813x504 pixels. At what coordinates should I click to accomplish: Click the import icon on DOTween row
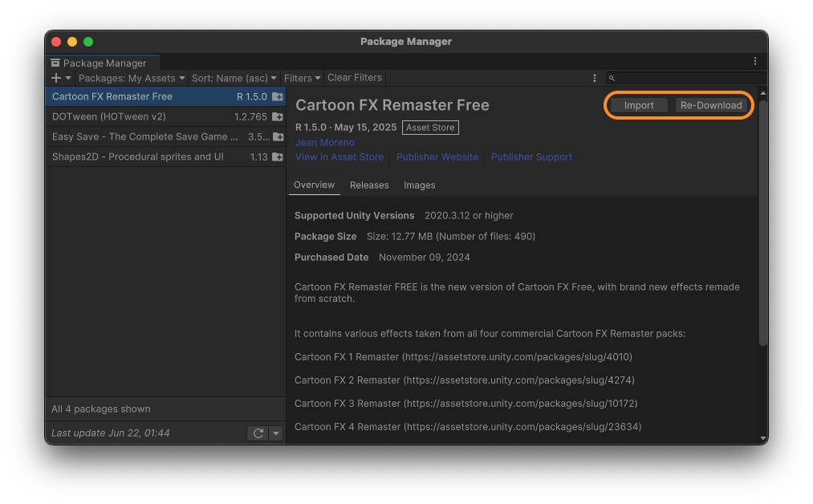tap(278, 116)
